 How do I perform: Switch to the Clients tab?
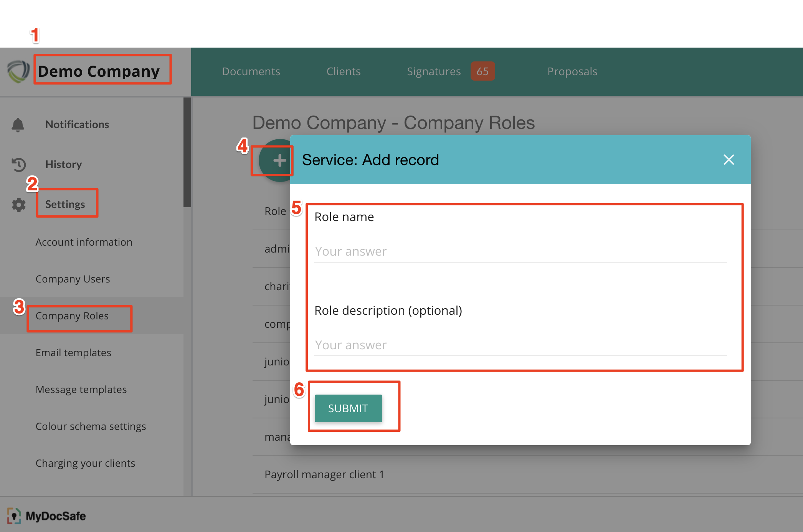tap(344, 71)
